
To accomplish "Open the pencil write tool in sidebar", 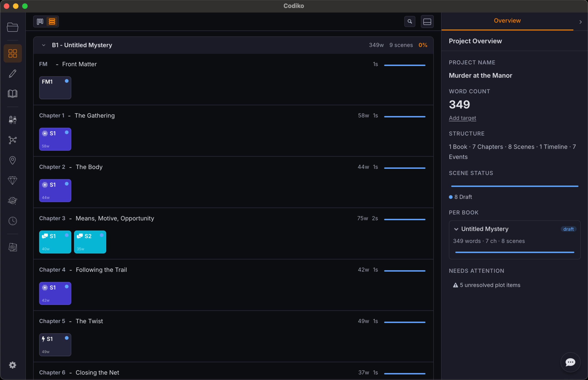I will (13, 73).
